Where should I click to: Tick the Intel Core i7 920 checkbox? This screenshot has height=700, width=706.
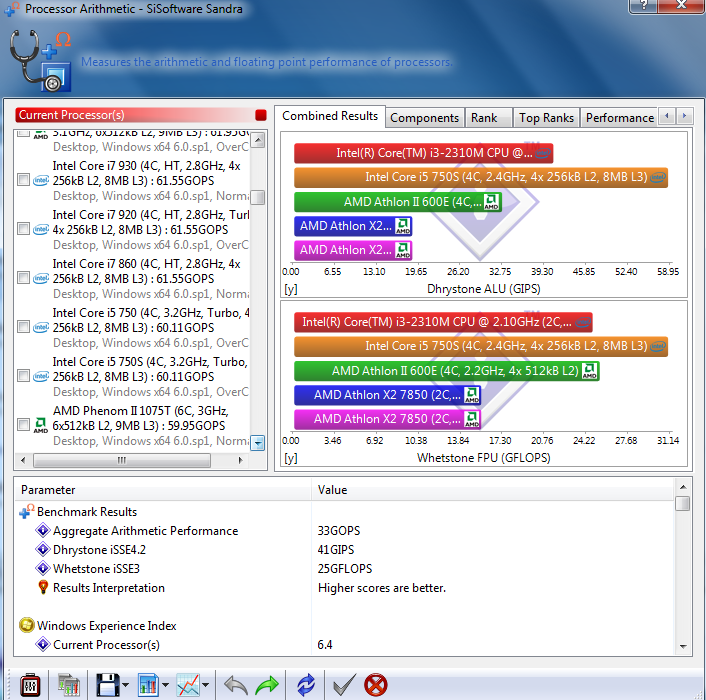pyautogui.click(x=23, y=229)
